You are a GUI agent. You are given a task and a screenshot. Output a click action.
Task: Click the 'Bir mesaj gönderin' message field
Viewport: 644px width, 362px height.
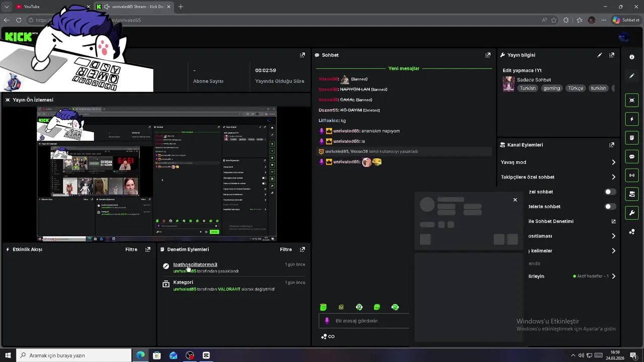pyautogui.click(x=364, y=321)
